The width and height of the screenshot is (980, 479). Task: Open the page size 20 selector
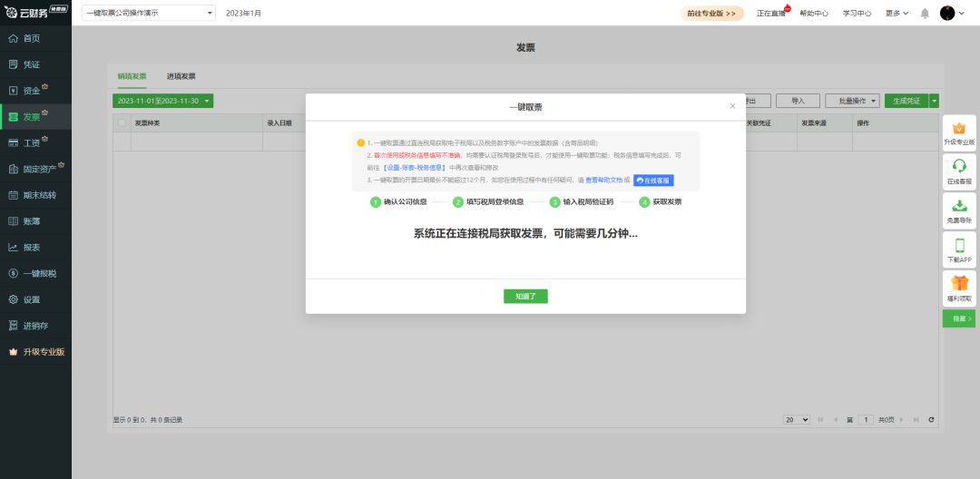[797, 420]
